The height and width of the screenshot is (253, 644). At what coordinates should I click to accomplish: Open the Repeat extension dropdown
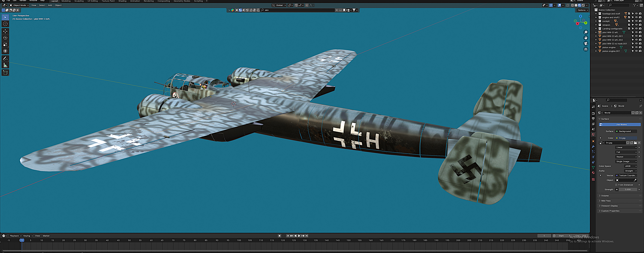pyautogui.click(x=626, y=157)
